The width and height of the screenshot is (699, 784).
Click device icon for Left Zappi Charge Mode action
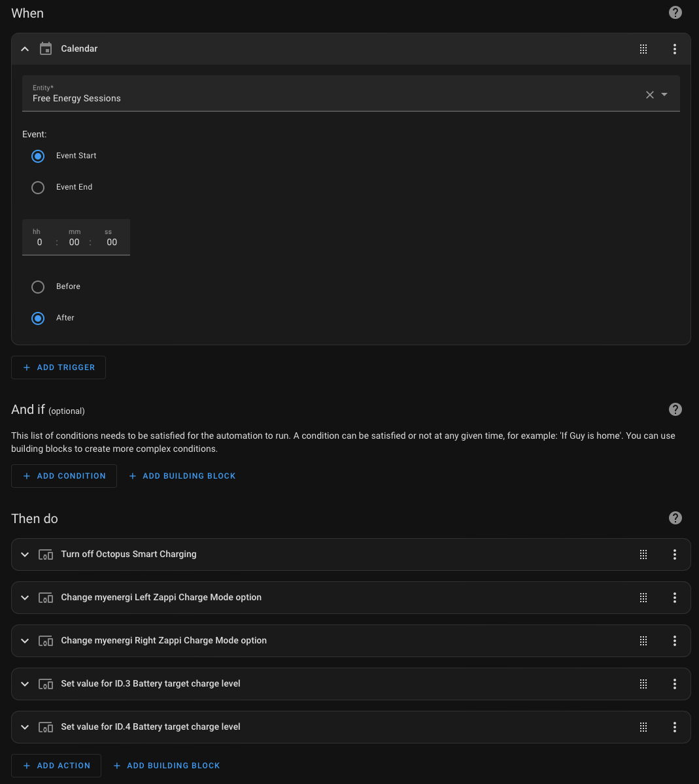(x=46, y=598)
